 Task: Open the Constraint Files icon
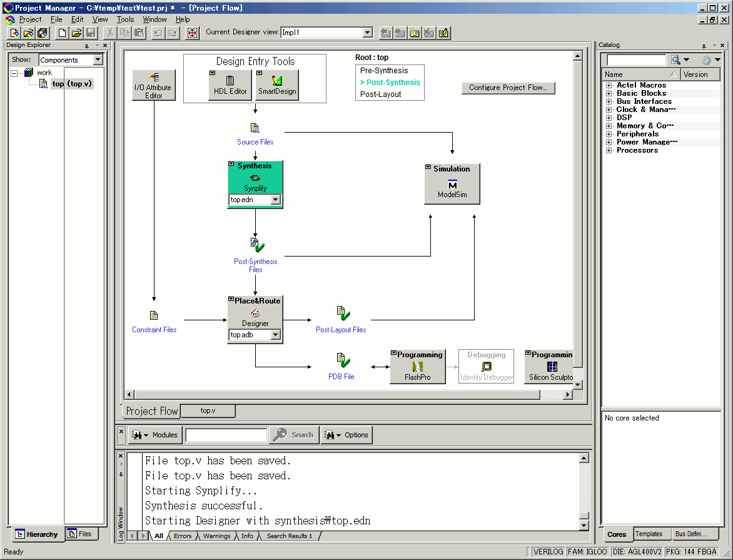coord(154,316)
